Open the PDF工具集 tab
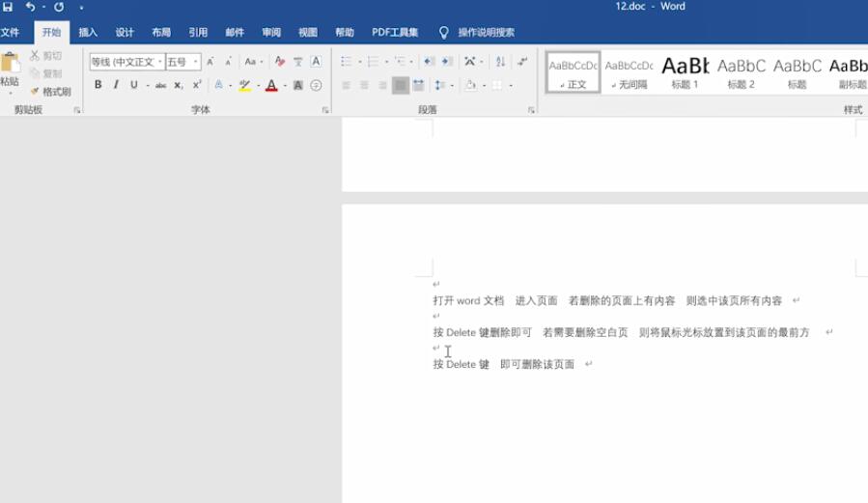 click(x=395, y=33)
